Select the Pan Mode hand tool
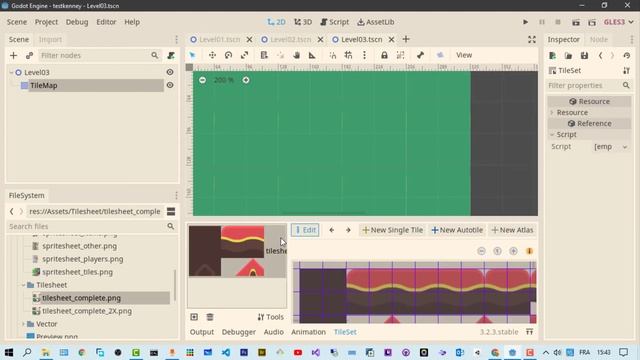The height and width of the screenshot is (360, 640). pos(296,55)
